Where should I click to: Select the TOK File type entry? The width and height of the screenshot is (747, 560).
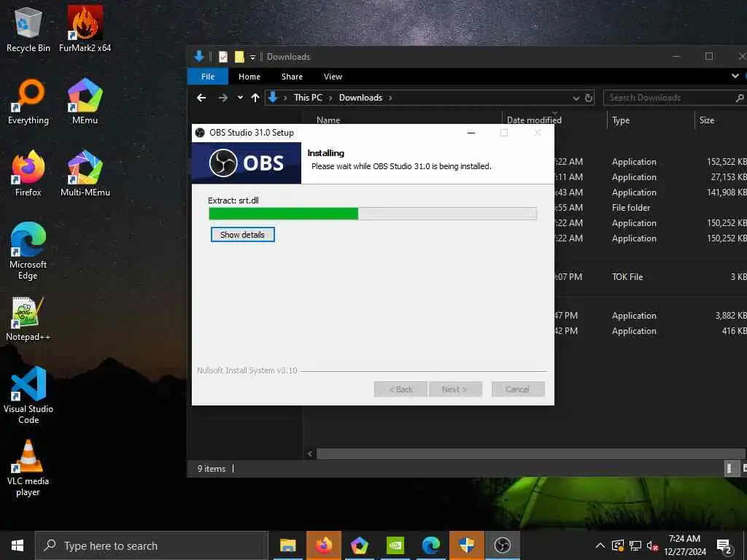[627, 276]
